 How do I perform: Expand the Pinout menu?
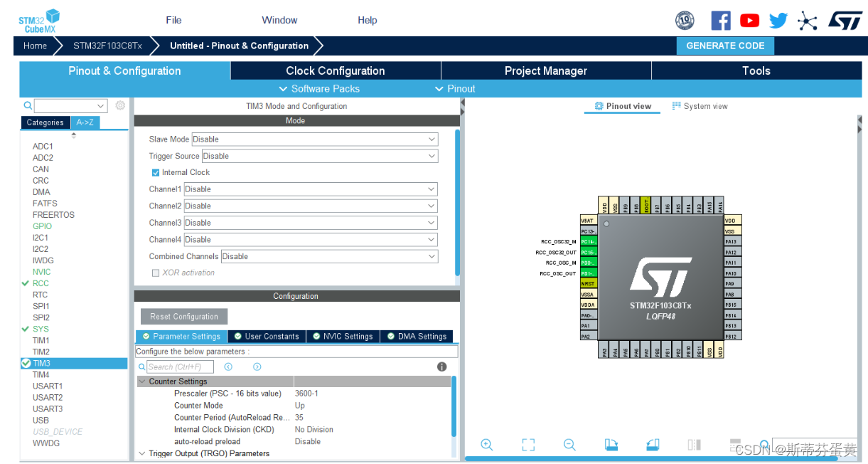point(455,88)
